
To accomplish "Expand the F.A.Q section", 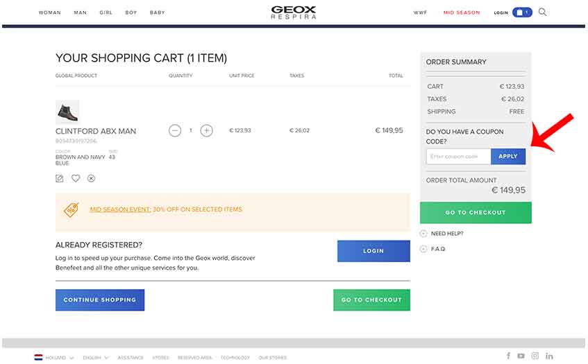I will [432, 249].
